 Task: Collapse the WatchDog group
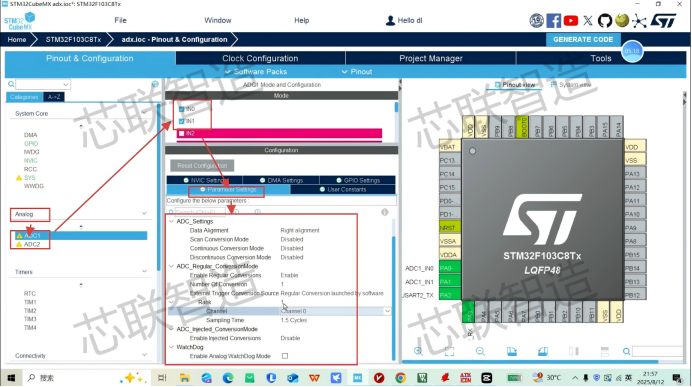click(172, 347)
